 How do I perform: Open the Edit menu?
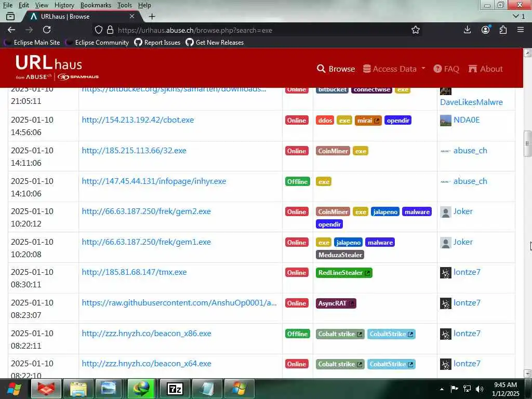click(x=23, y=5)
